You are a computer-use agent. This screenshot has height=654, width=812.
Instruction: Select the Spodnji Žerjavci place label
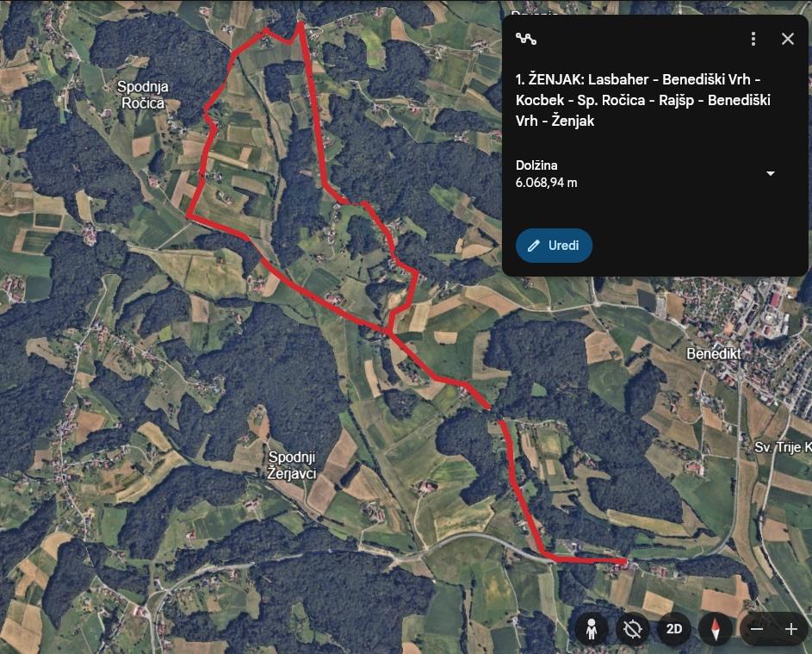pos(292,464)
